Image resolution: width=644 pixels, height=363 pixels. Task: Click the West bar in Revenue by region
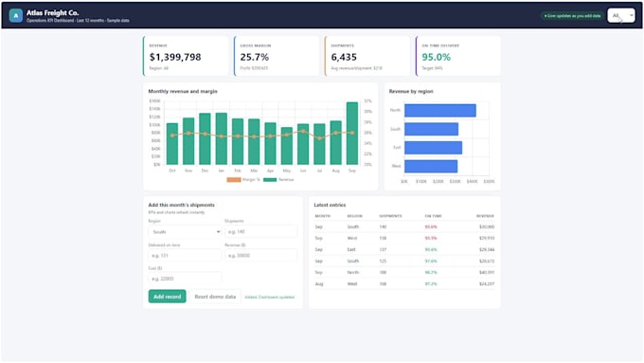pos(431,166)
